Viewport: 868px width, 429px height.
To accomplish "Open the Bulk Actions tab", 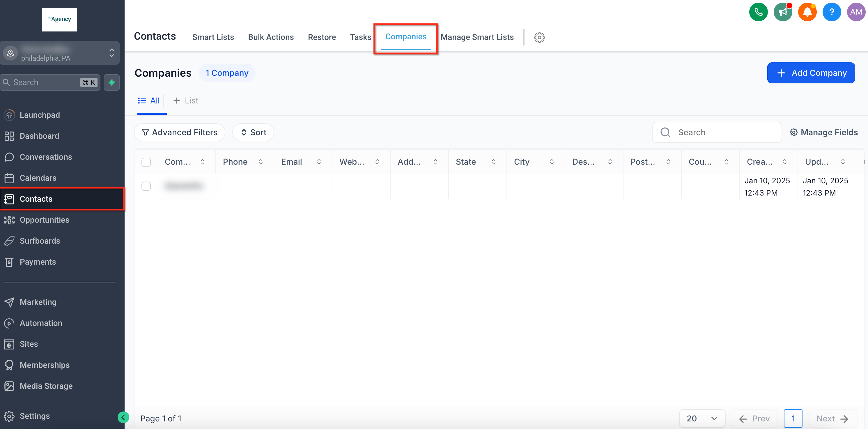I will [x=271, y=37].
